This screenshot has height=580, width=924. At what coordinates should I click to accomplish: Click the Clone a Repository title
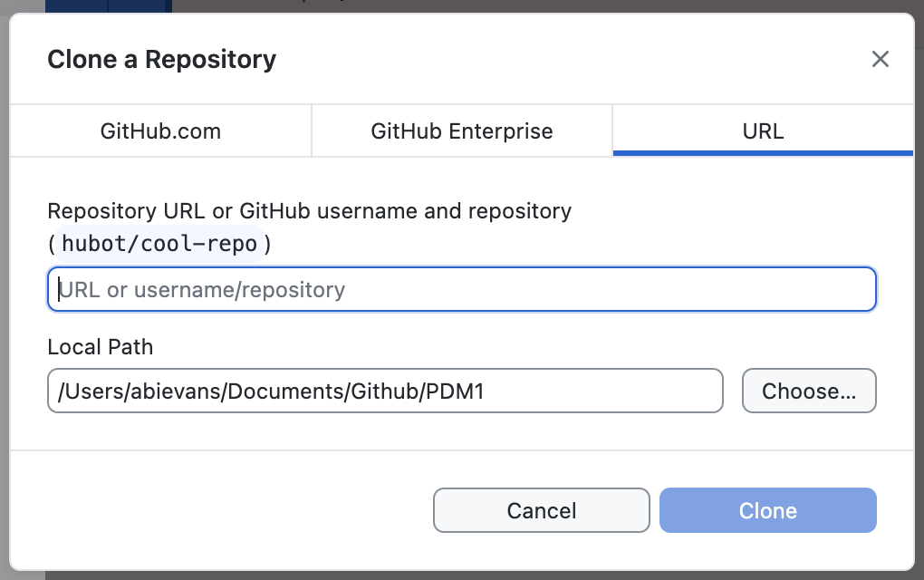click(161, 59)
